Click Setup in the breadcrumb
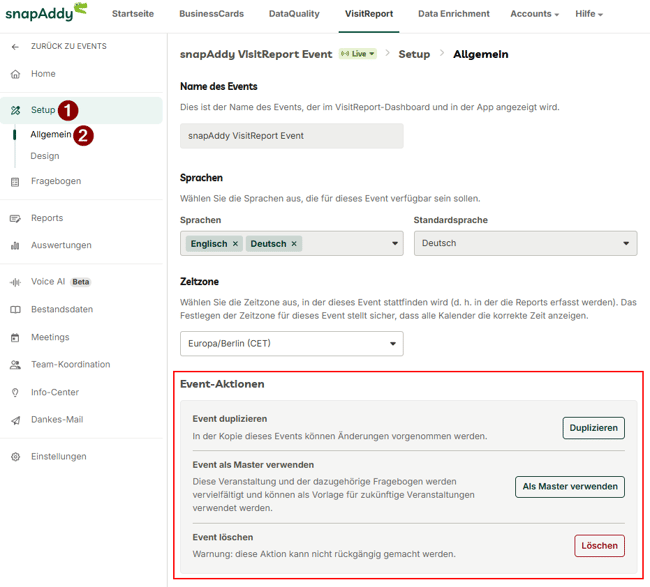 pos(414,54)
